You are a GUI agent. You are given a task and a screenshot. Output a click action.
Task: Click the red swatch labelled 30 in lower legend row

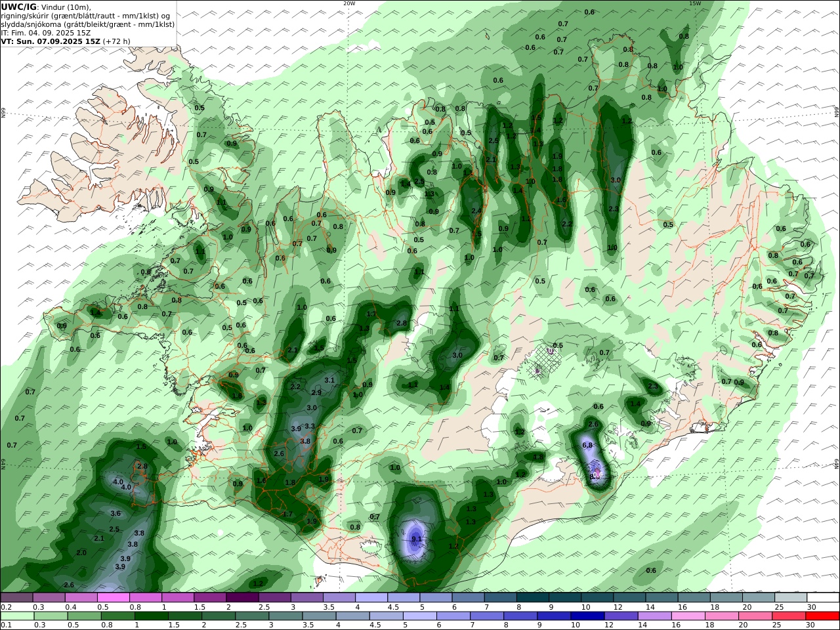(x=823, y=616)
